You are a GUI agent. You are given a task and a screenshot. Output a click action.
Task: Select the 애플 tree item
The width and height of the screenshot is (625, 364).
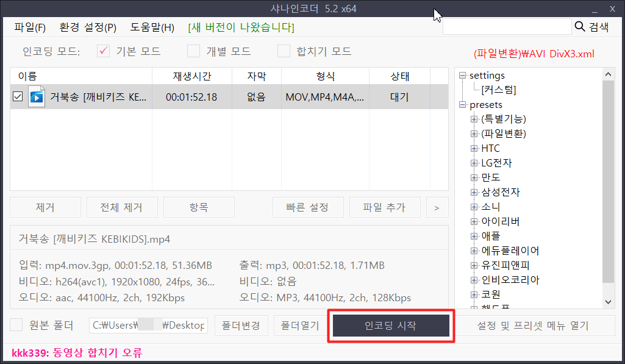(491, 236)
